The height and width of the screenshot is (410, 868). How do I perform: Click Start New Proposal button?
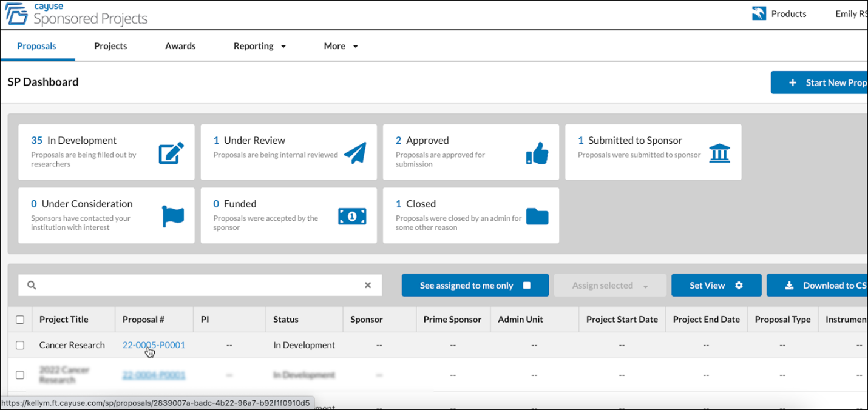[x=819, y=82]
